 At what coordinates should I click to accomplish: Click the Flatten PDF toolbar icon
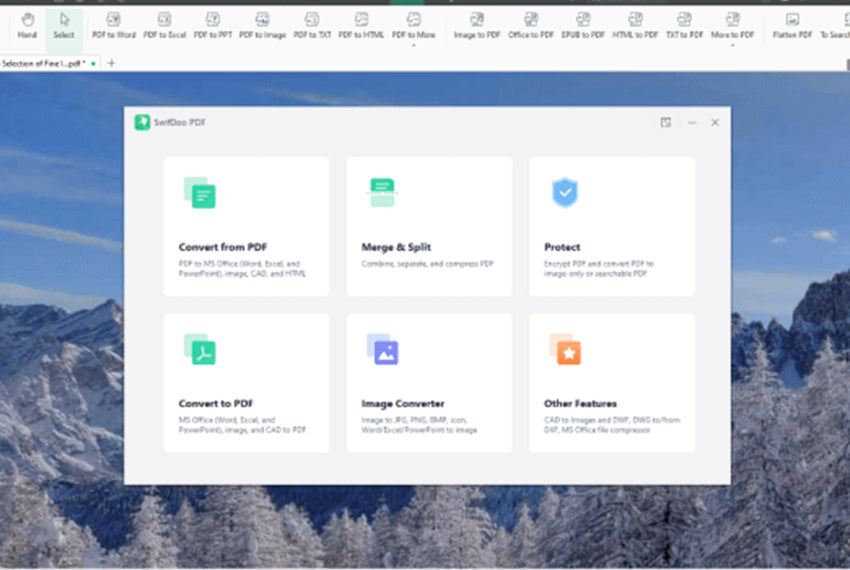click(x=792, y=25)
